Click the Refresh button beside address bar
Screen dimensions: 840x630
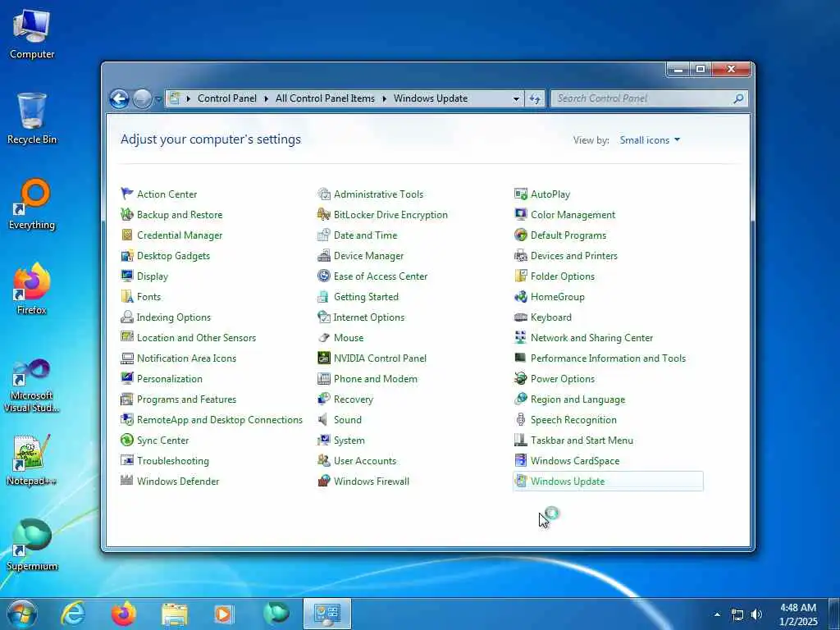pos(535,98)
